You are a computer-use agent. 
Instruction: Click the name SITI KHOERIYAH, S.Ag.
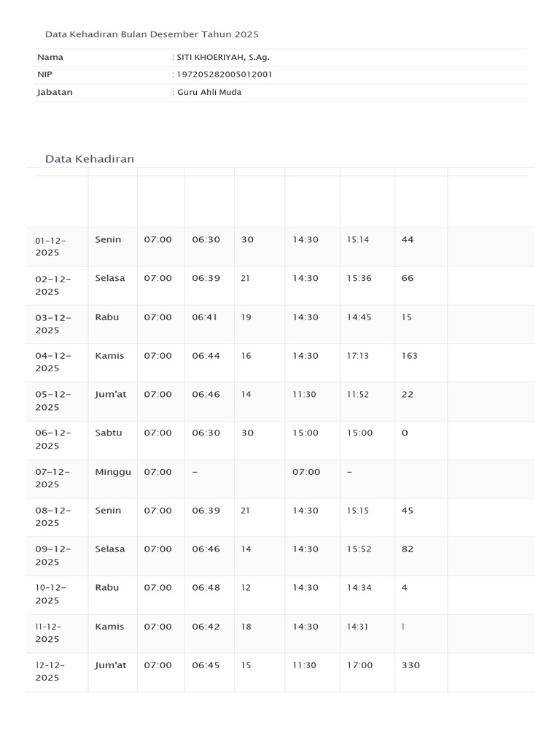click(x=223, y=57)
